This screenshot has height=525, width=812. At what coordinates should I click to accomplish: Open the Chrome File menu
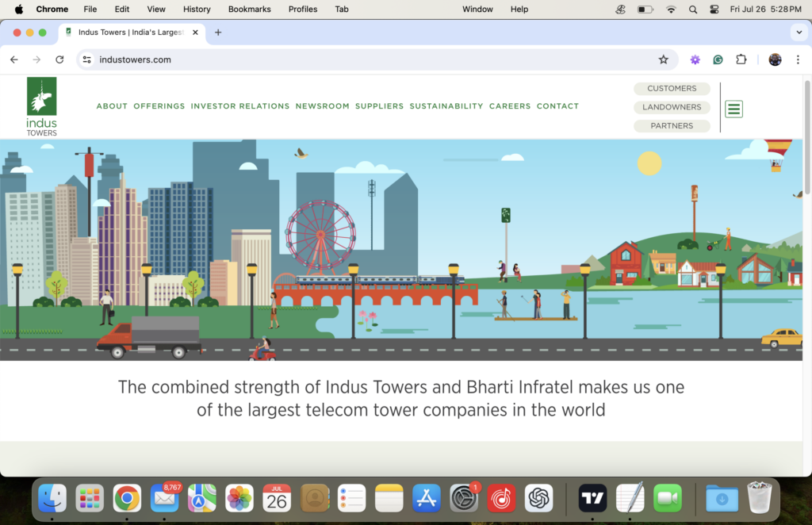pyautogui.click(x=90, y=10)
